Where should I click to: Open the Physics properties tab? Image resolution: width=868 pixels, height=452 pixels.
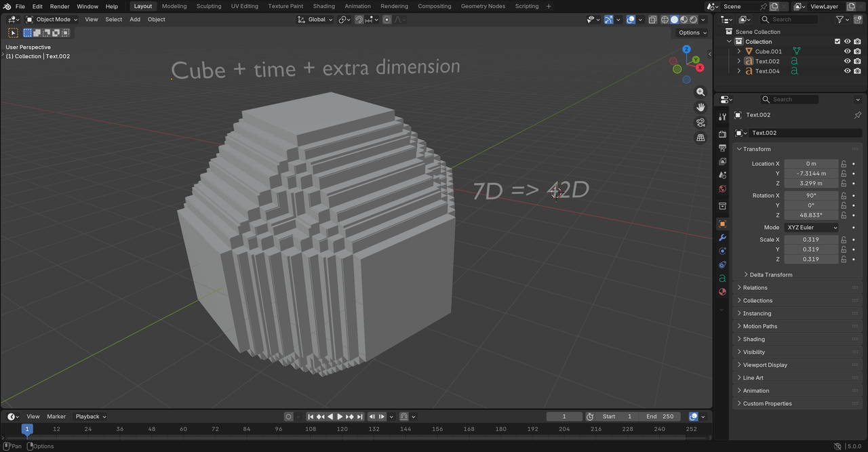[x=722, y=251]
